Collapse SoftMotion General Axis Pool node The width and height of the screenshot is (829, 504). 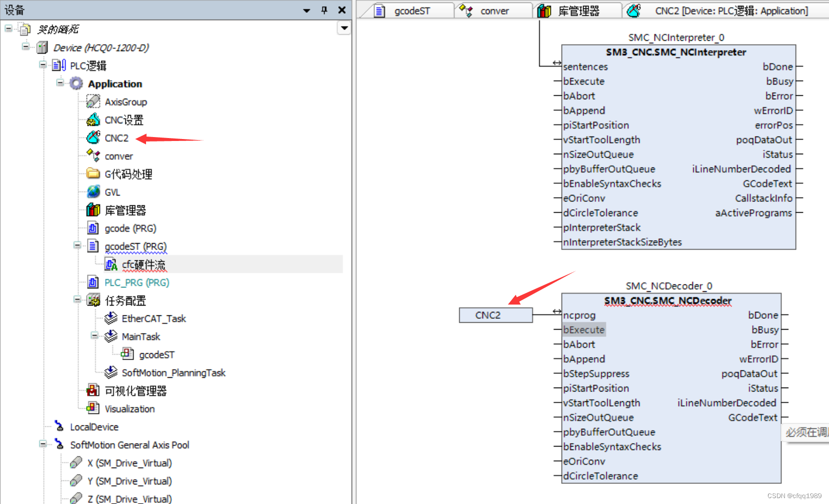click(x=43, y=444)
